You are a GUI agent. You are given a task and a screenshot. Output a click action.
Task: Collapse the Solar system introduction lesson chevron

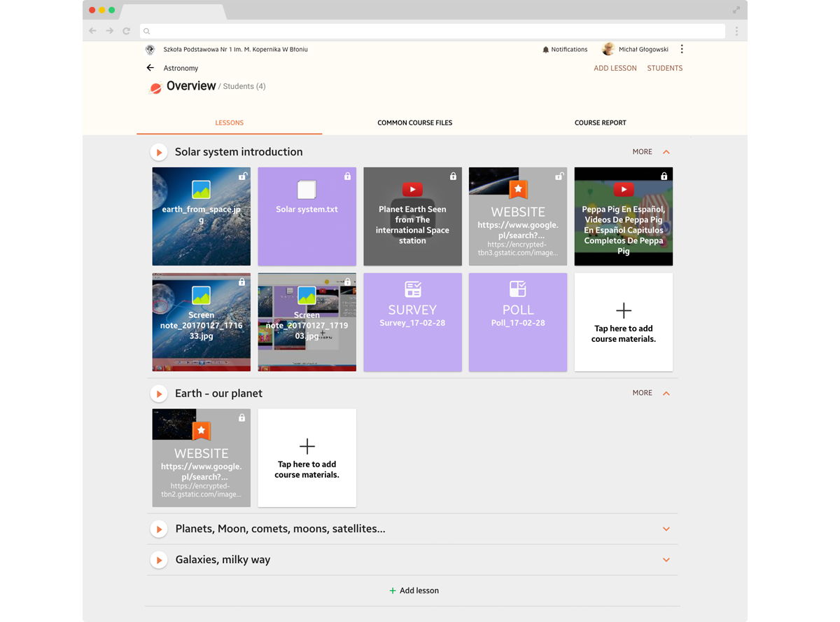[x=666, y=152]
